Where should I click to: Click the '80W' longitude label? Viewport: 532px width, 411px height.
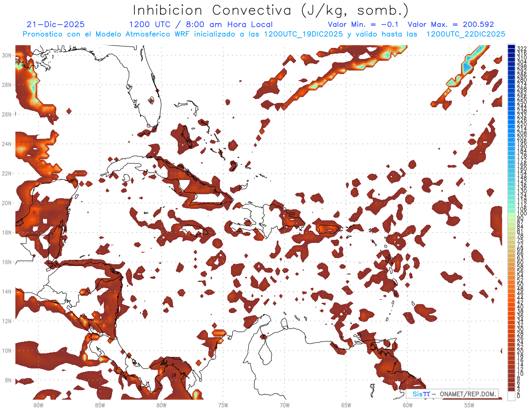click(161, 405)
